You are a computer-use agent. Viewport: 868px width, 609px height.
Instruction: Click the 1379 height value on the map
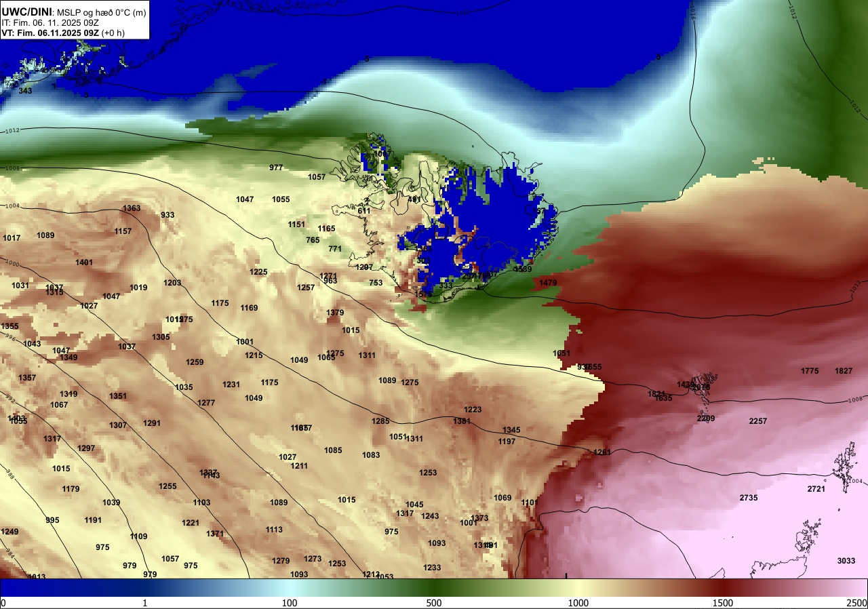coord(335,313)
